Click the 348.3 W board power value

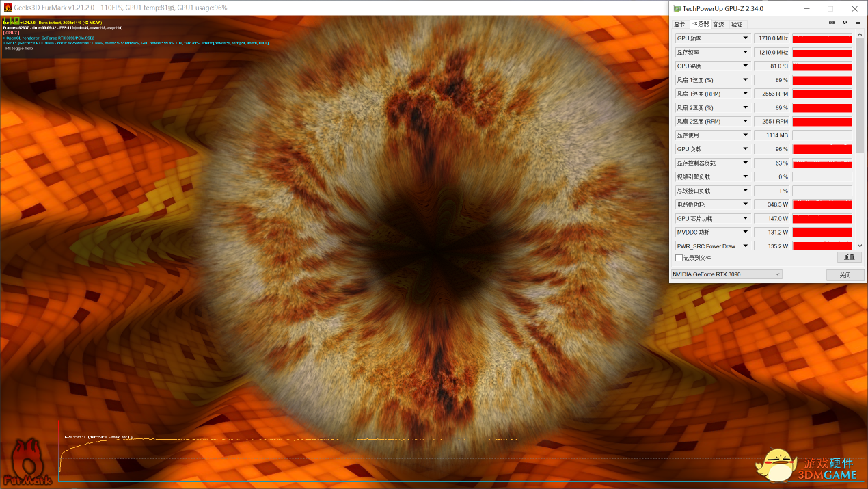click(772, 204)
